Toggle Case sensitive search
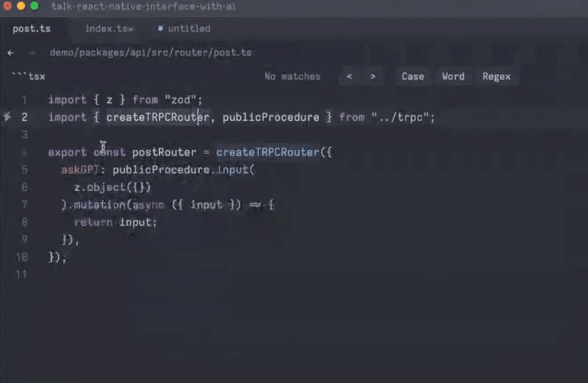 413,77
